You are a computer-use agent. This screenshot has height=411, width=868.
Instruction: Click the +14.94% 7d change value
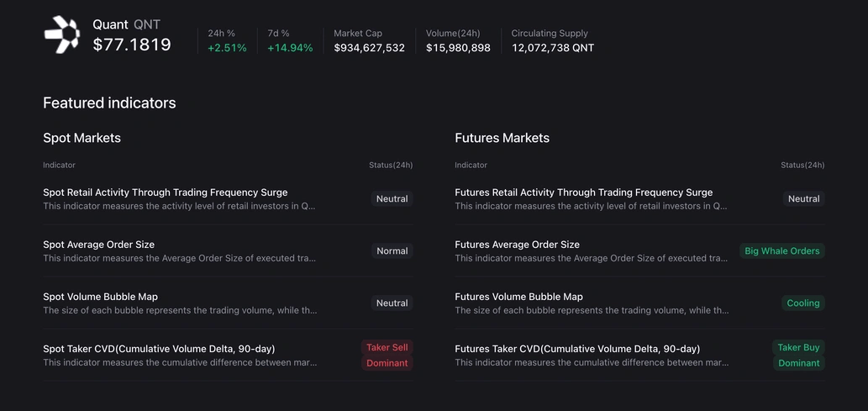(x=290, y=48)
